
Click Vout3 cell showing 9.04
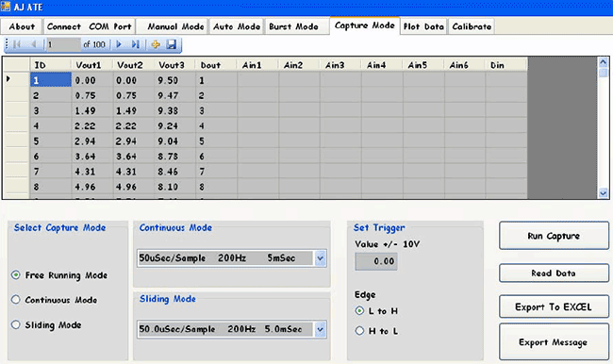pyautogui.click(x=174, y=141)
